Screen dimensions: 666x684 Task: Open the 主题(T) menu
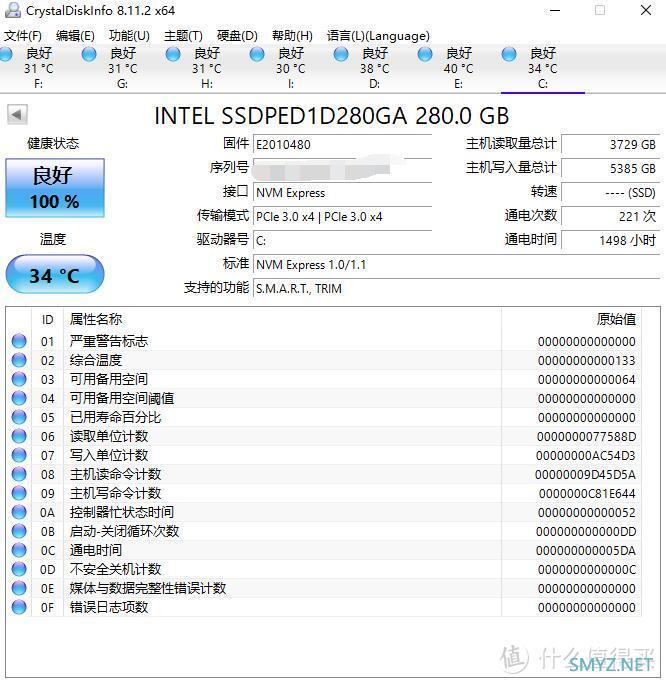pyautogui.click(x=183, y=36)
